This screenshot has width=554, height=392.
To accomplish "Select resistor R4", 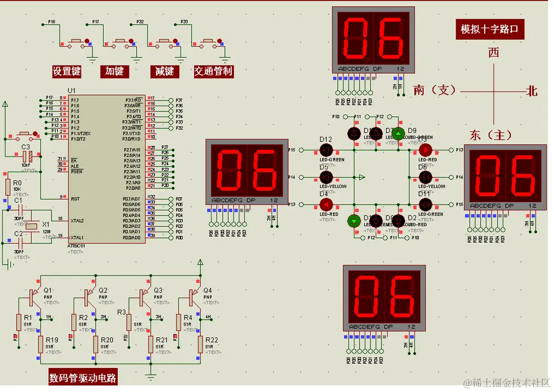I will (178, 322).
